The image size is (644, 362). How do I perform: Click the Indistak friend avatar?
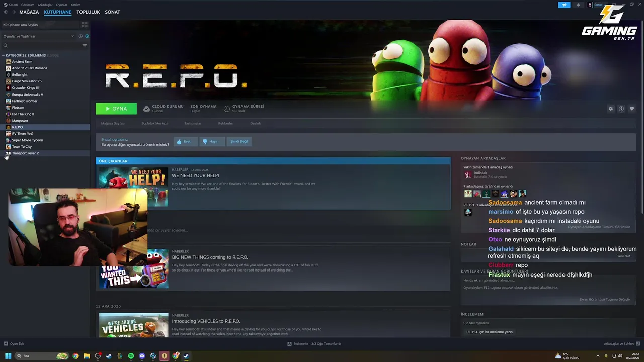point(468,175)
